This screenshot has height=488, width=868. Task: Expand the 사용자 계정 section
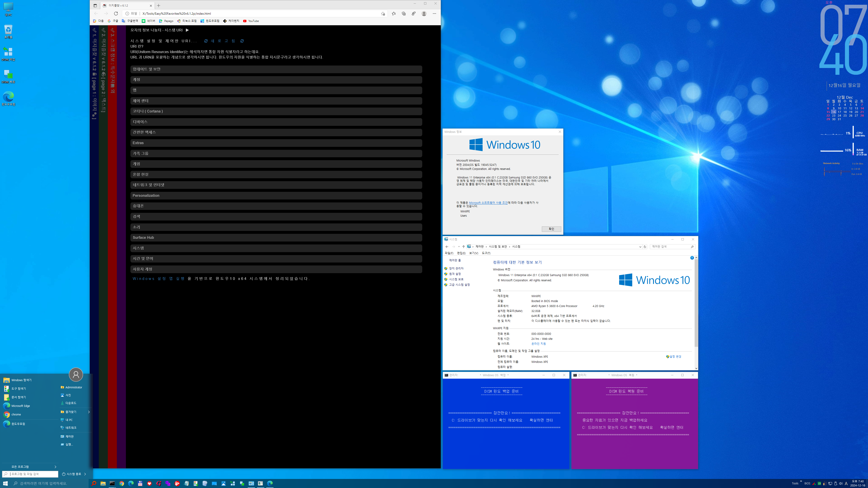pos(276,269)
